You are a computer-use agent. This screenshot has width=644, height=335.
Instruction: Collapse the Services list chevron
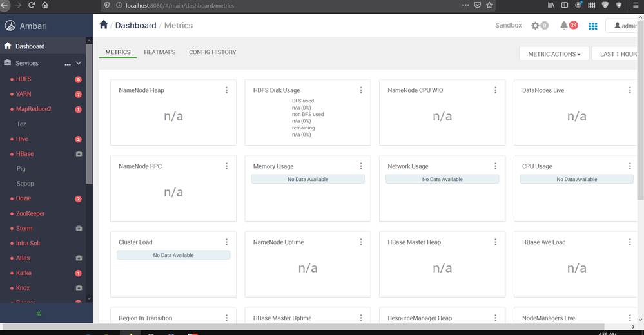click(79, 63)
